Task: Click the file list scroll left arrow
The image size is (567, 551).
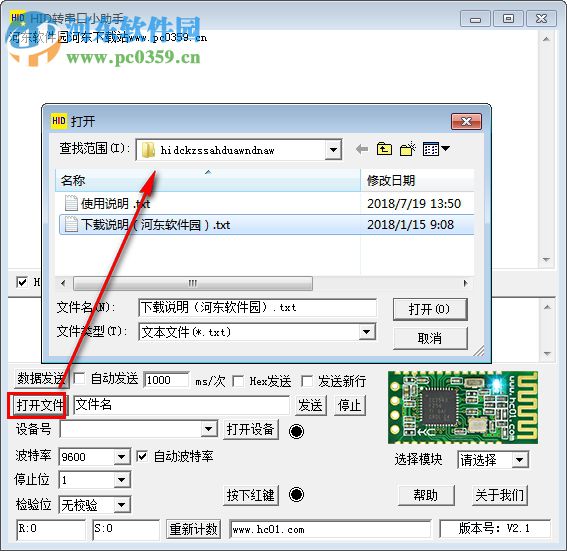Action: pos(63,283)
